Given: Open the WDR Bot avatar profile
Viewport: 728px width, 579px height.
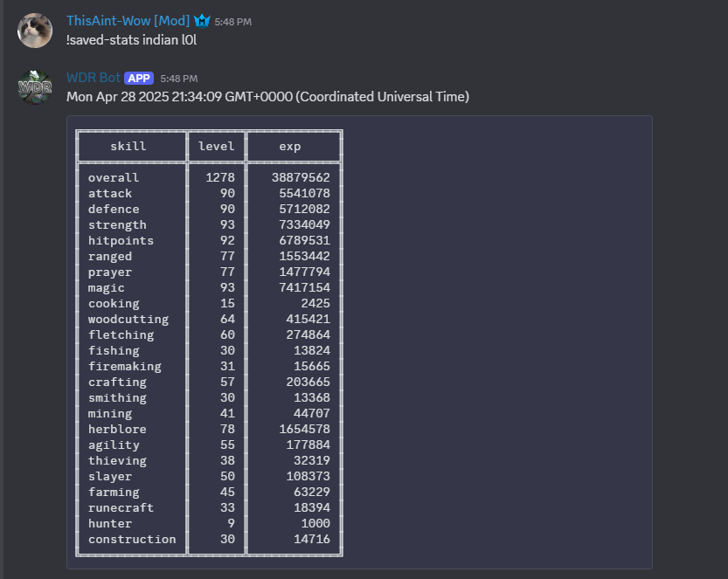Looking at the screenshot, I should click(x=35, y=87).
